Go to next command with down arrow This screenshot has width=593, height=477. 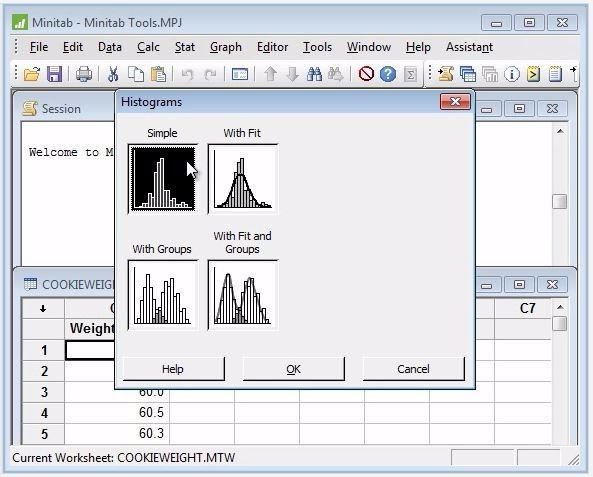coord(292,74)
